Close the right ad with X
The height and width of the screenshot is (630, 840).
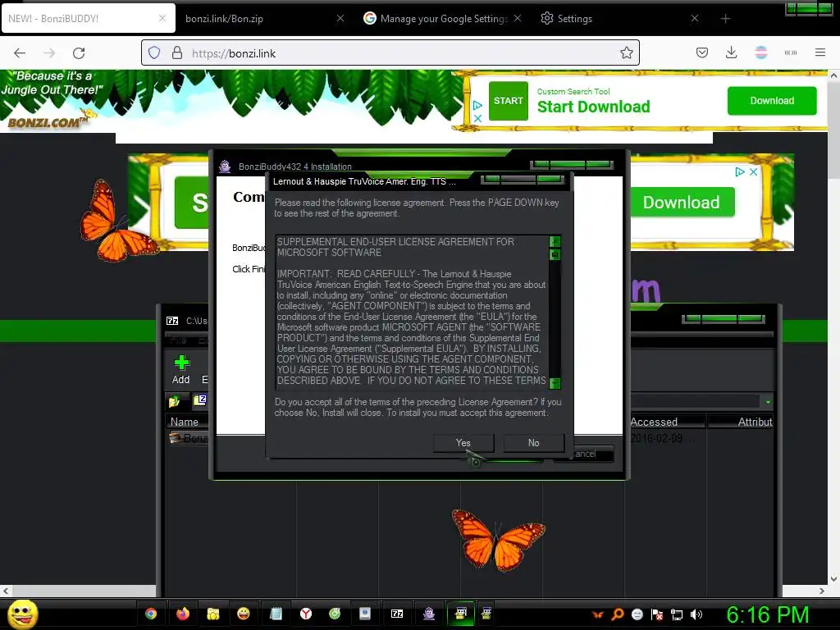point(753,172)
